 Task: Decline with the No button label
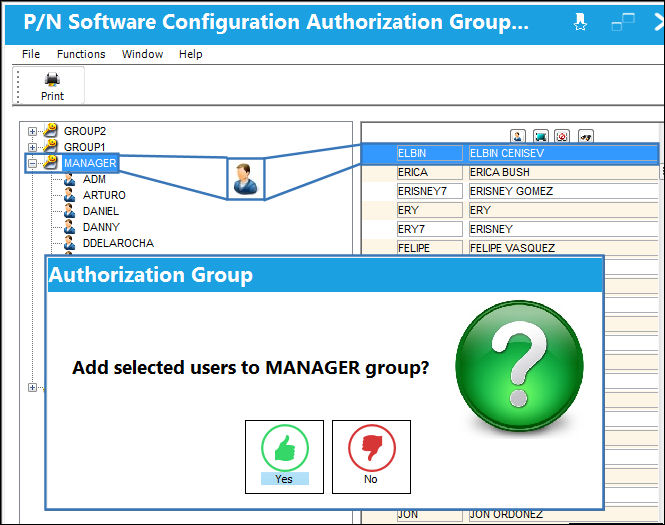(x=371, y=479)
